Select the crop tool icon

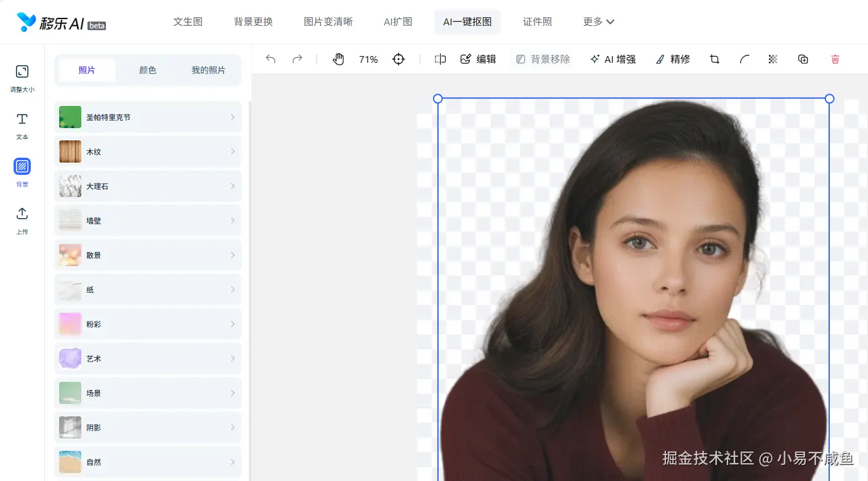(x=715, y=59)
